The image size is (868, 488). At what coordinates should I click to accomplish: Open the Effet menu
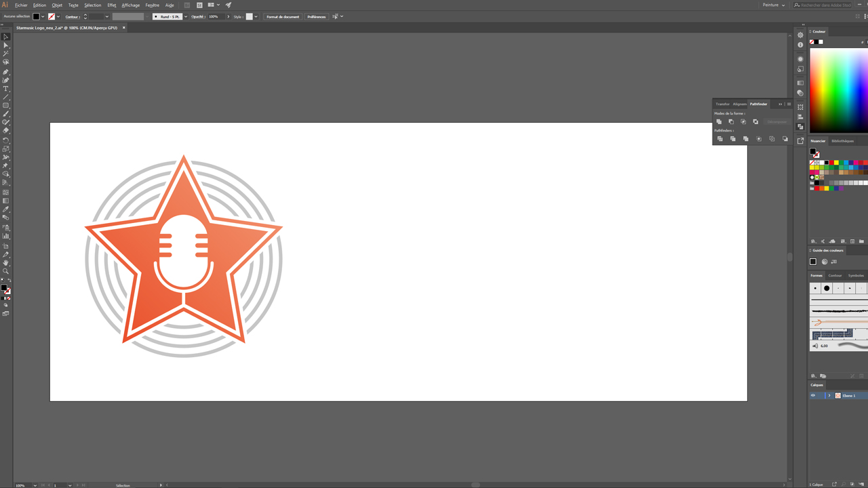click(x=112, y=5)
